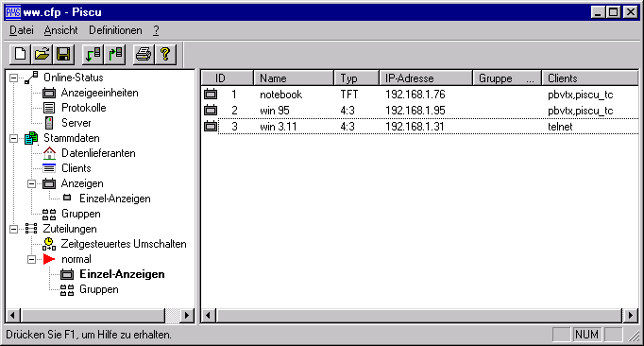Screen dimensions: 644x346
Task: Click list panel scroll left arrow
Action: tap(209, 316)
